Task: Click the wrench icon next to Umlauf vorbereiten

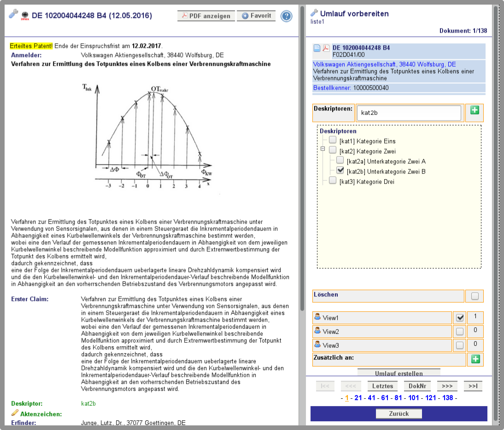Action: 314,13
